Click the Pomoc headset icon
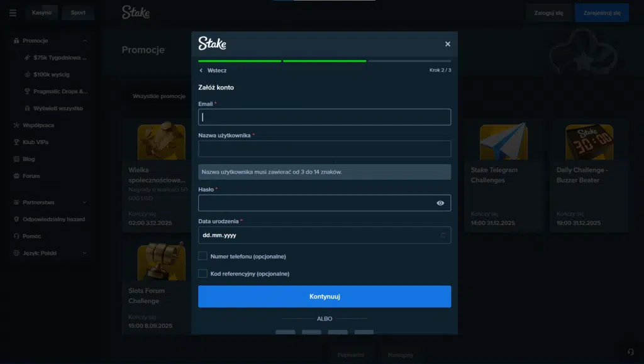Viewport: 644px width, 364px height. pyautogui.click(x=16, y=236)
